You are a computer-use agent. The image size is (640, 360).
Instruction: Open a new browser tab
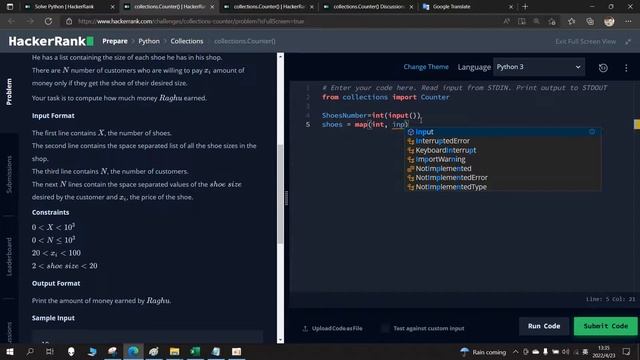(x=525, y=7)
